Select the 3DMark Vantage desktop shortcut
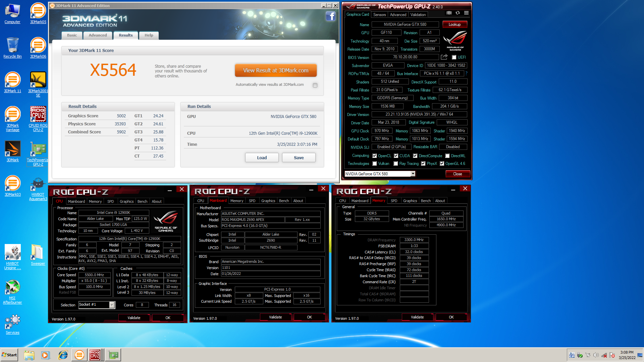 click(12, 119)
